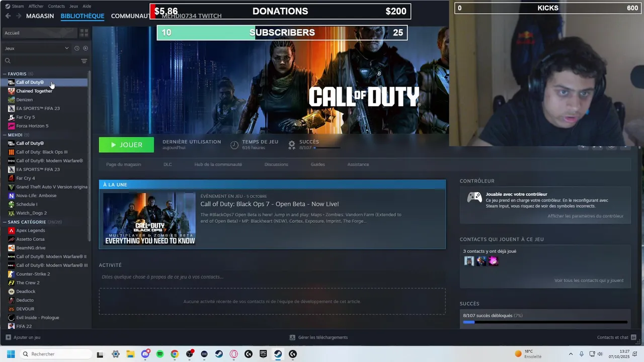Click plus icon for Ajouter un jeu
Screen dimensions: 644x362
(x=8, y=337)
